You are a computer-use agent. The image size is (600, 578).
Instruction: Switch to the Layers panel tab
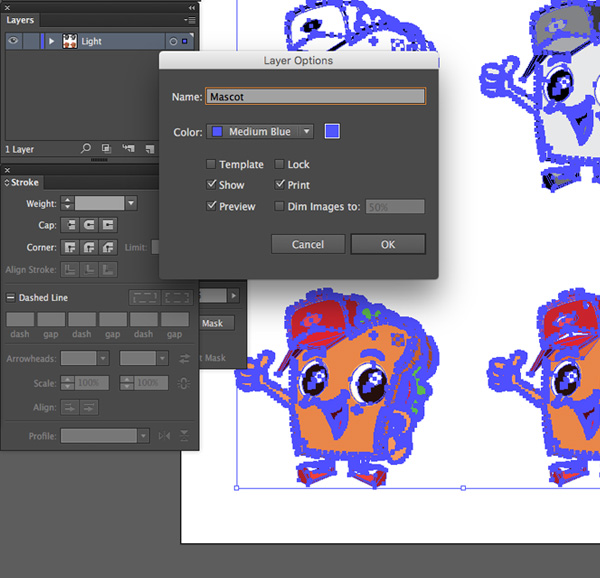[x=20, y=19]
